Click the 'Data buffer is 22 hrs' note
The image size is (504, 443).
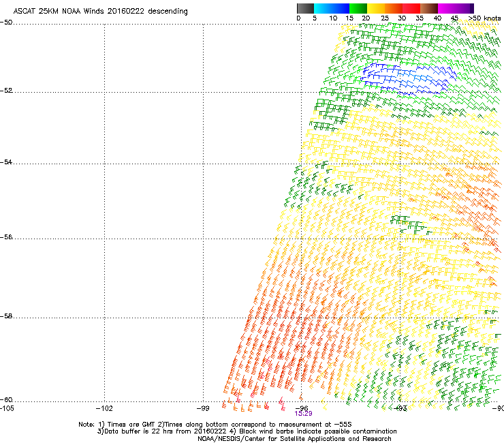click(x=247, y=431)
